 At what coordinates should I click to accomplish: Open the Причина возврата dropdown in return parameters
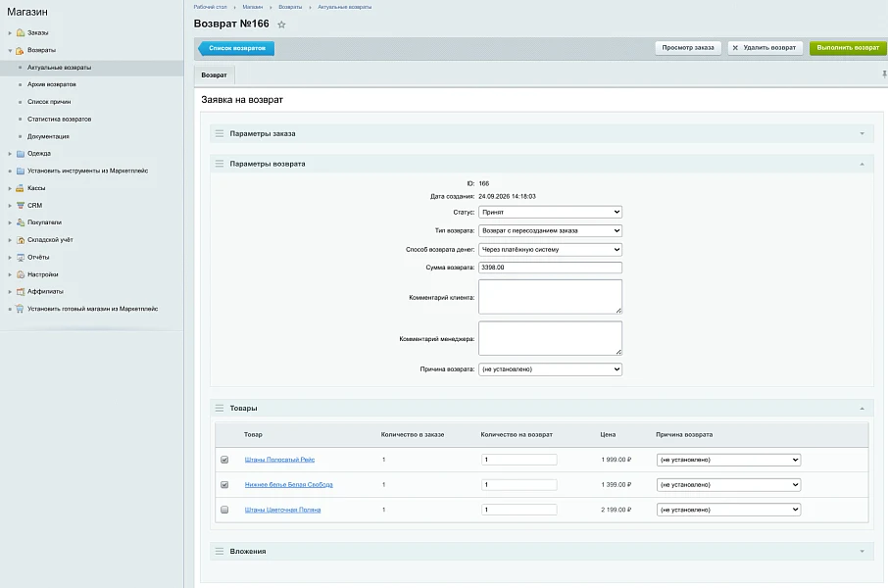click(x=550, y=369)
